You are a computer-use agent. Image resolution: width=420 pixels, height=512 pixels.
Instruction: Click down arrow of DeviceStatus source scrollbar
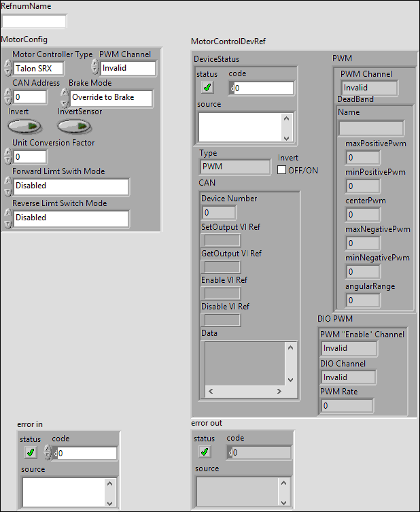pyautogui.click(x=287, y=138)
